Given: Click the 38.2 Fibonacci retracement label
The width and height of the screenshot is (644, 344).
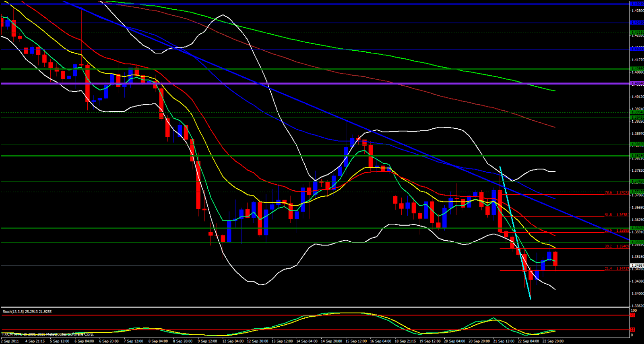Looking at the screenshot, I should click(617, 246).
